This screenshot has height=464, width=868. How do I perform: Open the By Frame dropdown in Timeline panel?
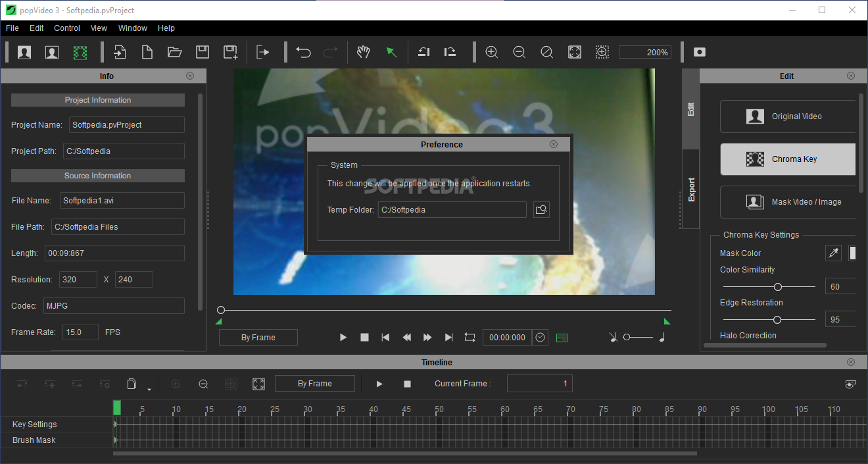(315, 384)
